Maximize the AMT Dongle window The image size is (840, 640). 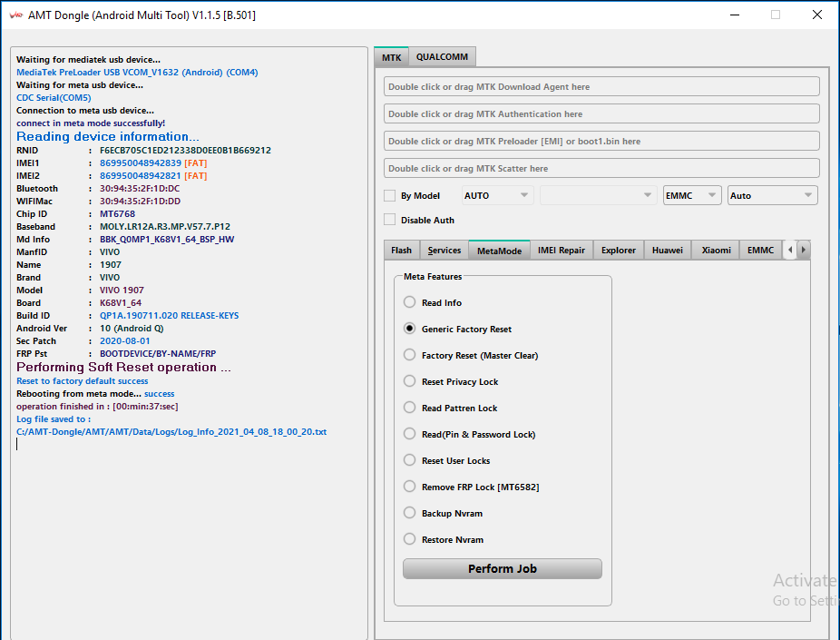click(x=776, y=15)
